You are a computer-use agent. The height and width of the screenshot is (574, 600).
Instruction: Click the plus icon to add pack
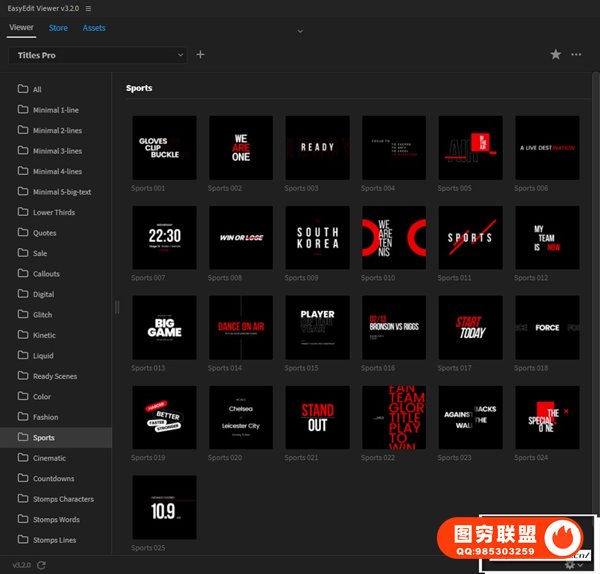point(200,55)
